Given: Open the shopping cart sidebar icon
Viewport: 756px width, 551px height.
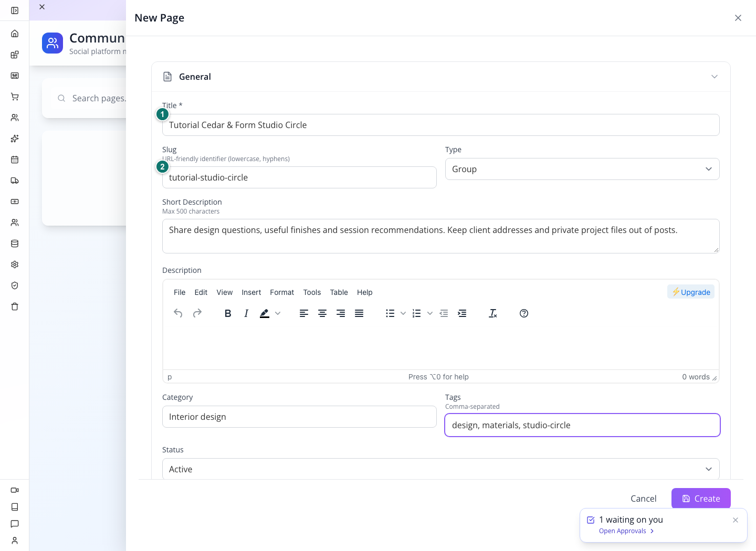Looking at the screenshot, I should [15, 97].
